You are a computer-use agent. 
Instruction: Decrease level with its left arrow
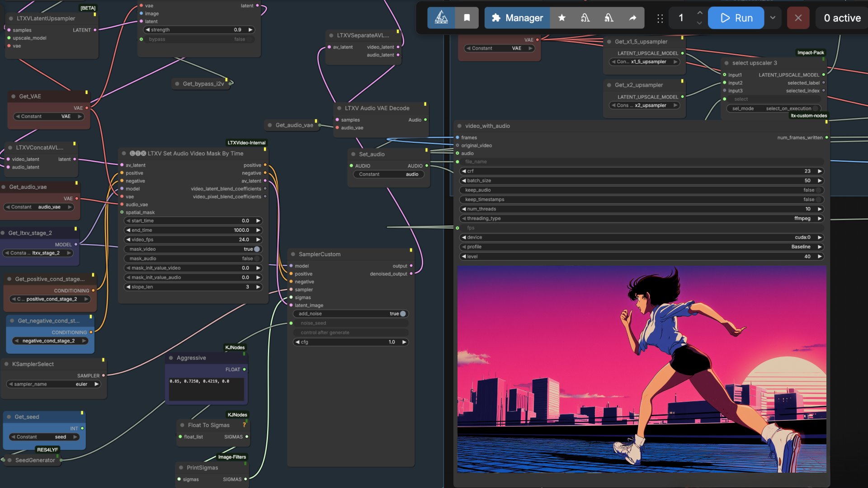pos(464,257)
